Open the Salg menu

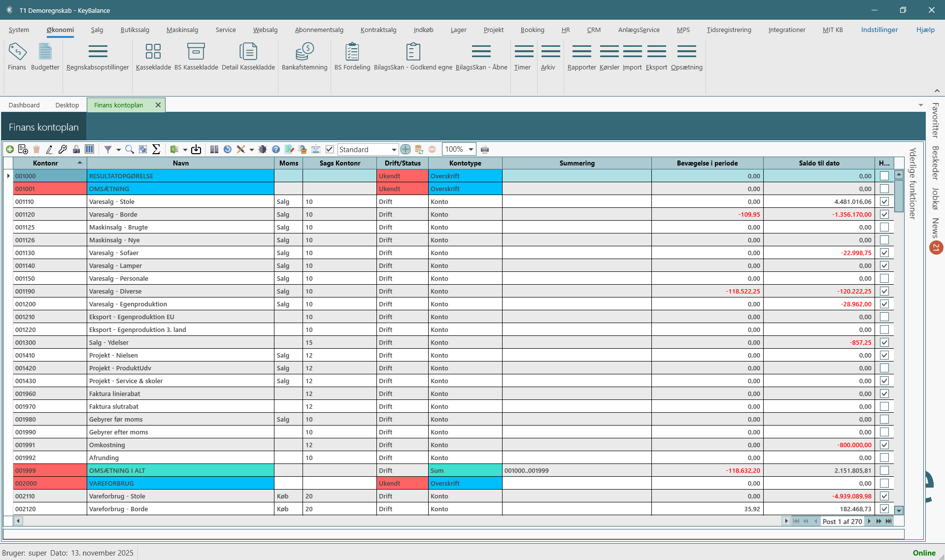(97, 30)
